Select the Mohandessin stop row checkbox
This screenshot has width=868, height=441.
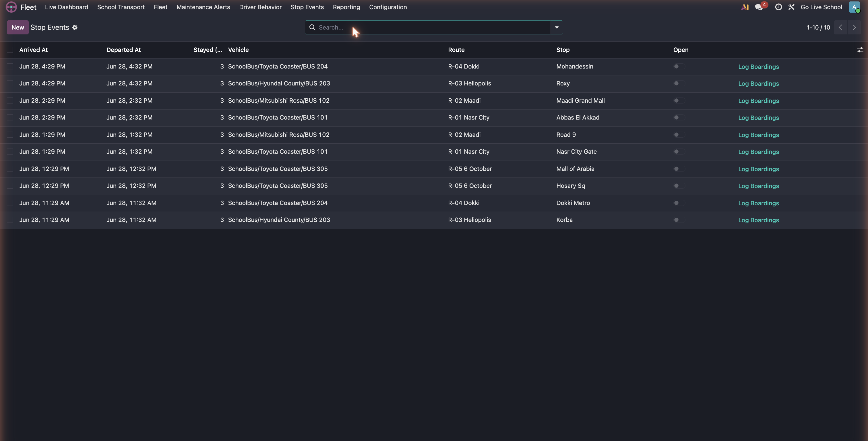tap(10, 66)
